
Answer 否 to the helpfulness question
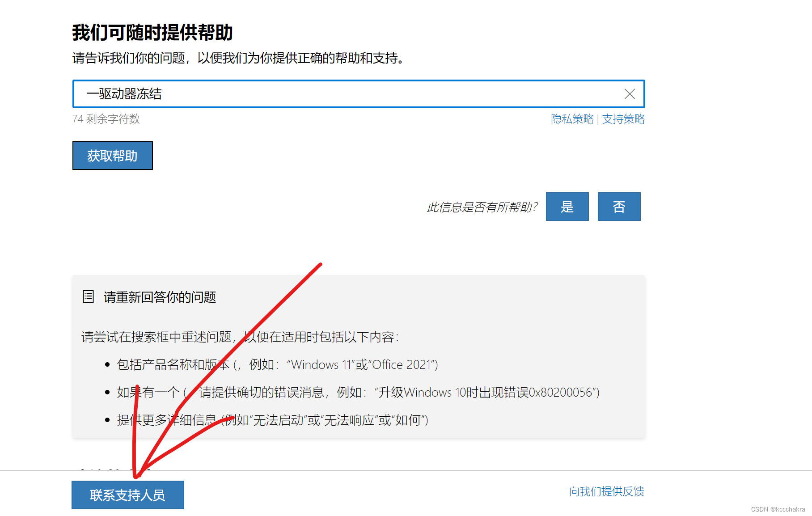(x=619, y=207)
